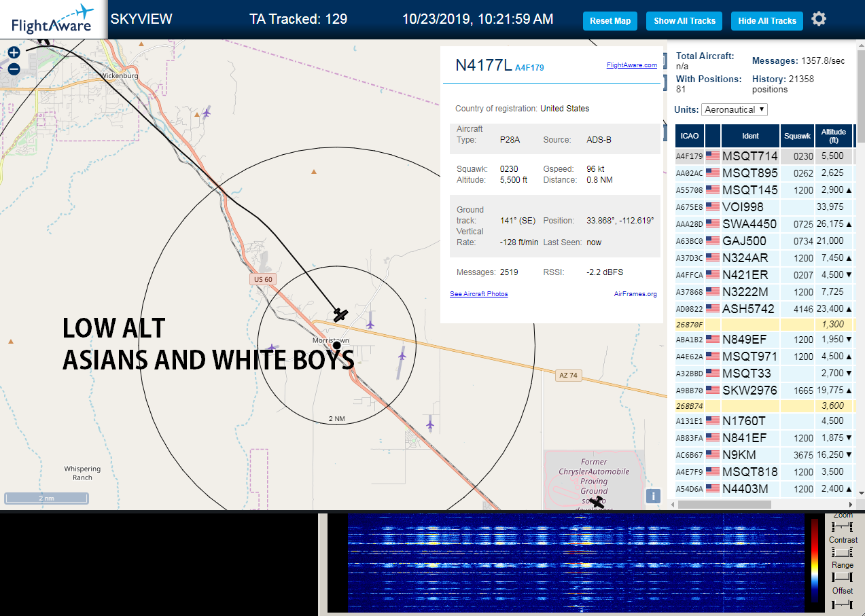Image resolution: width=865 pixels, height=616 pixels.
Task: Sort table by Altitude (ft) column header
Action: tap(833, 136)
